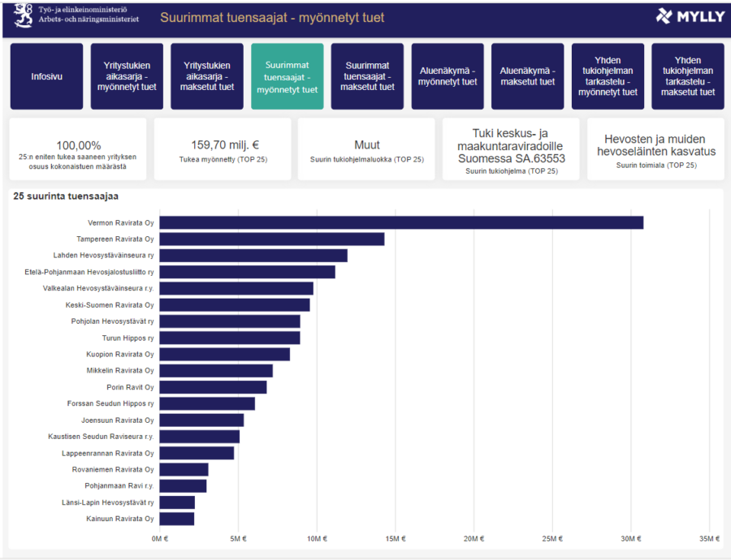The height and width of the screenshot is (560, 731).
Task: Open Yhden tukiohjelman tarkastelu - myönnetyt tuet
Action: click(608, 76)
